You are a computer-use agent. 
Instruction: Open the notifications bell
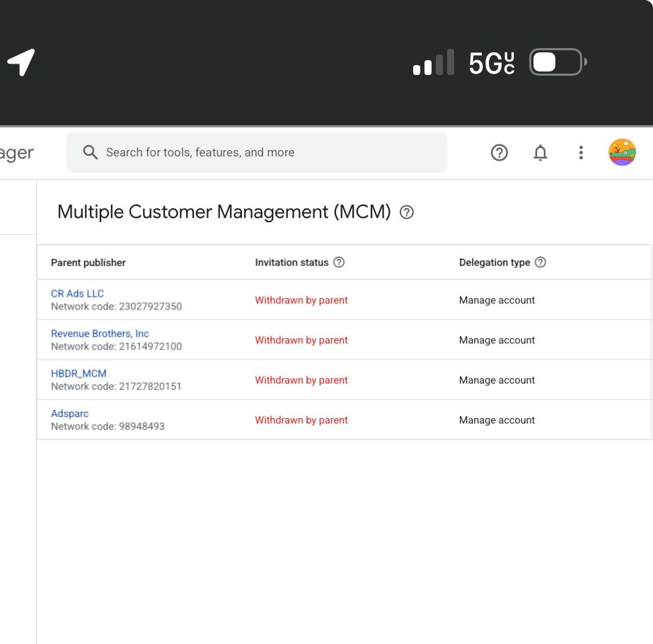pyautogui.click(x=541, y=152)
